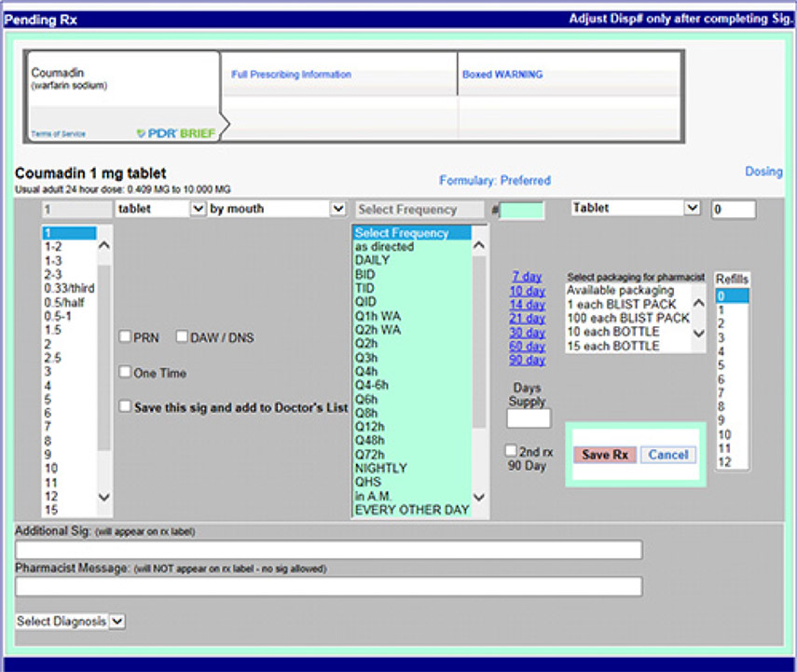Select Q72h in frequency list
The width and height of the screenshot is (797, 672).
412,455
